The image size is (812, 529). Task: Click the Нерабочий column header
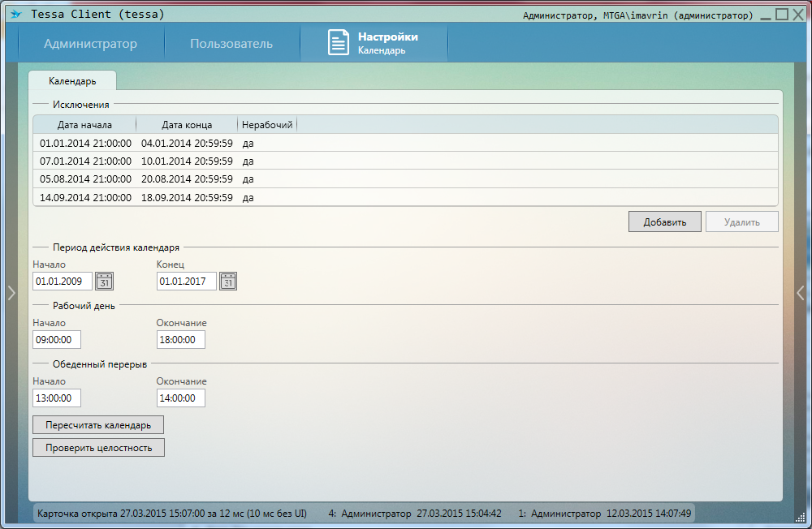(267, 125)
